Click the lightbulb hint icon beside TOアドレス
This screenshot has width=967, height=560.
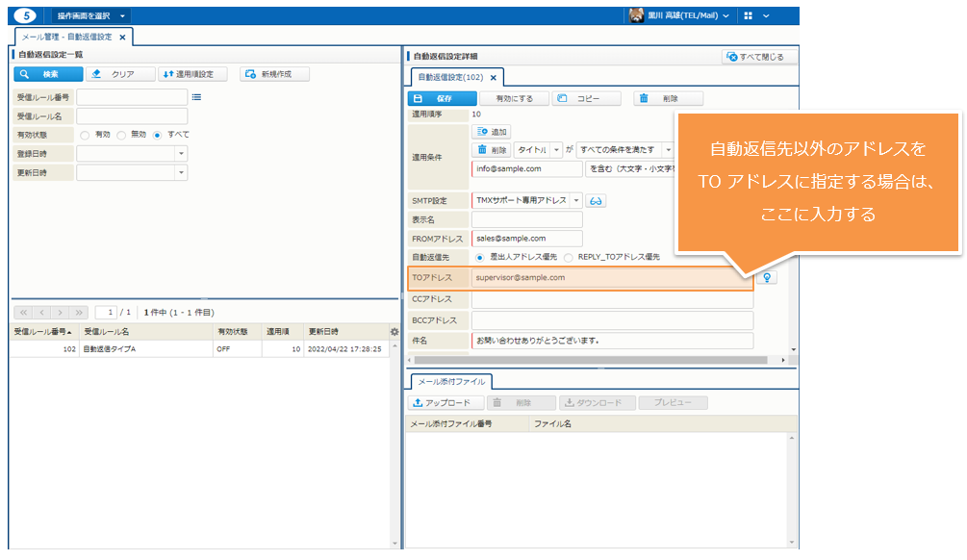[x=767, y=277]
